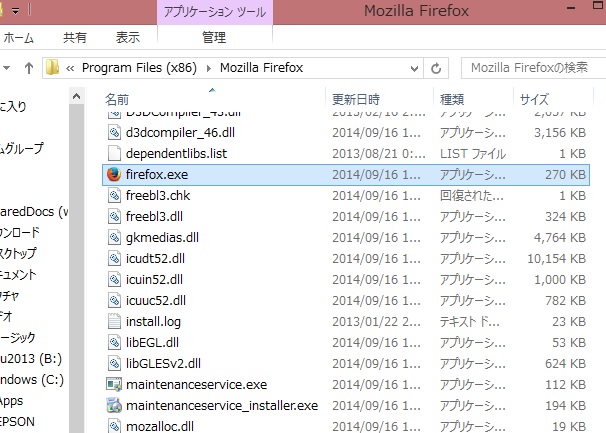Open the address bar history dropdown
Screen dimensions: 606x433
coord(414,69)
